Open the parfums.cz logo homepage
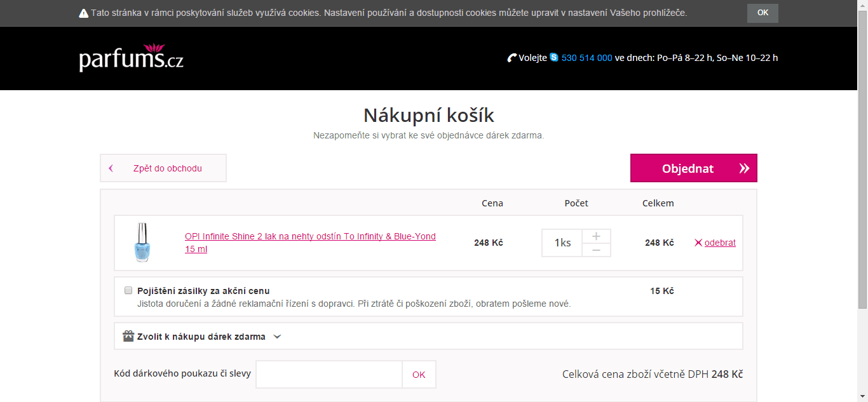The width and height of the screenshot is (868, 402). coord(132,58)
